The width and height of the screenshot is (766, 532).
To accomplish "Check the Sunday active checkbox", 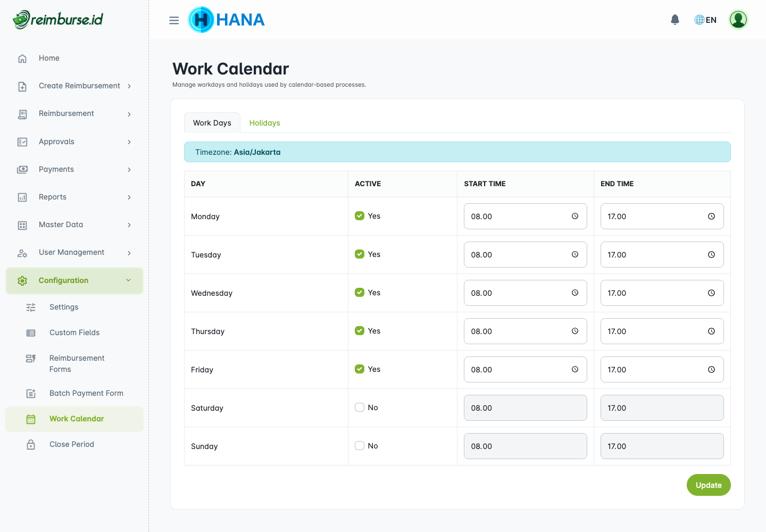I will [360, 446].
